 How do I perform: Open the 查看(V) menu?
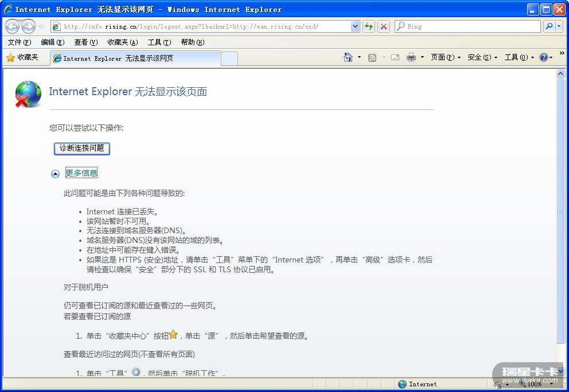(85, 42)
